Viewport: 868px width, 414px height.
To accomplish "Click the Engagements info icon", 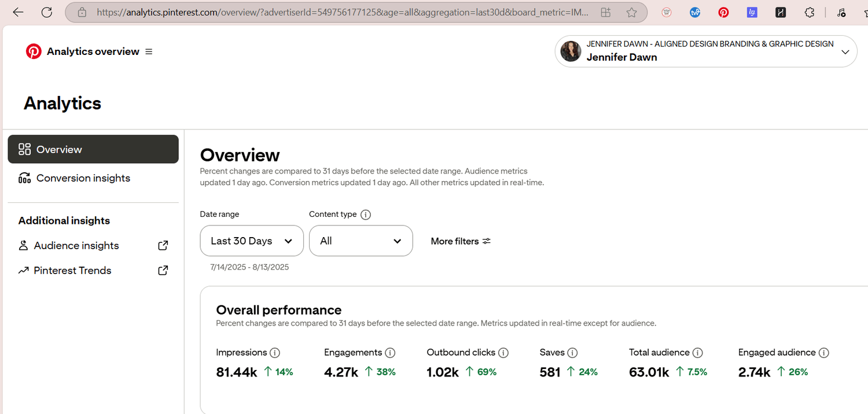I will tap(390, 353).
